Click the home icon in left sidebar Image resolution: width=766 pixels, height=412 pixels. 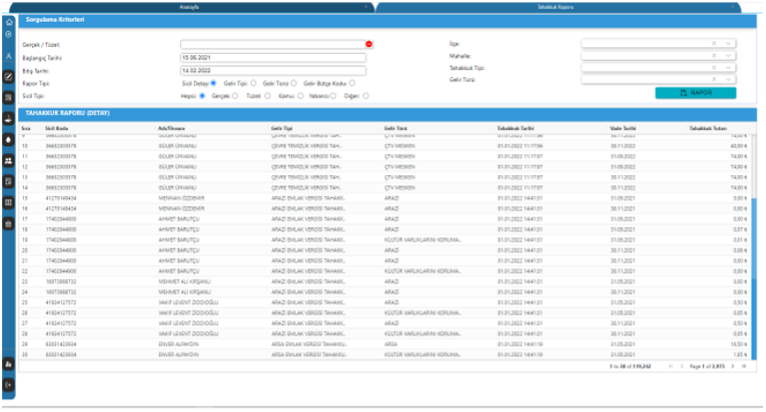click(x=9, y=21)
